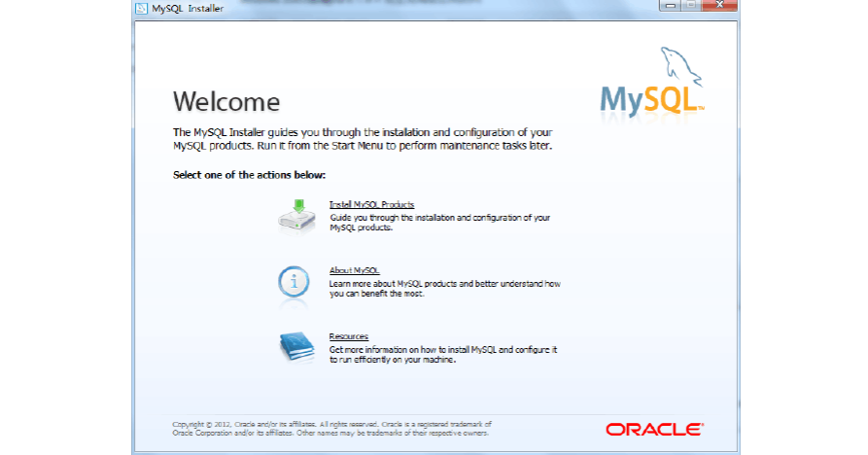Click the blue About MySQL info icon
The width and height of the screenshot is (868, 455).
coord(294,282)
